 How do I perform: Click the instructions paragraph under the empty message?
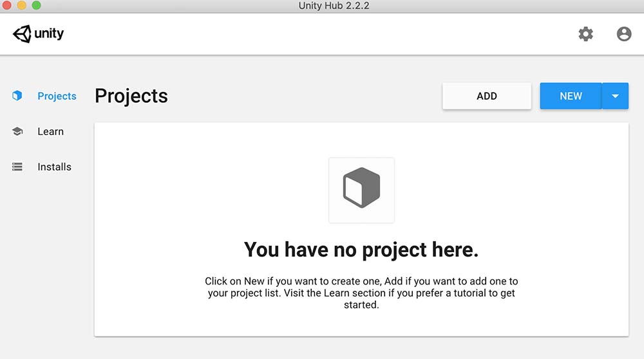tap(361, 293)
